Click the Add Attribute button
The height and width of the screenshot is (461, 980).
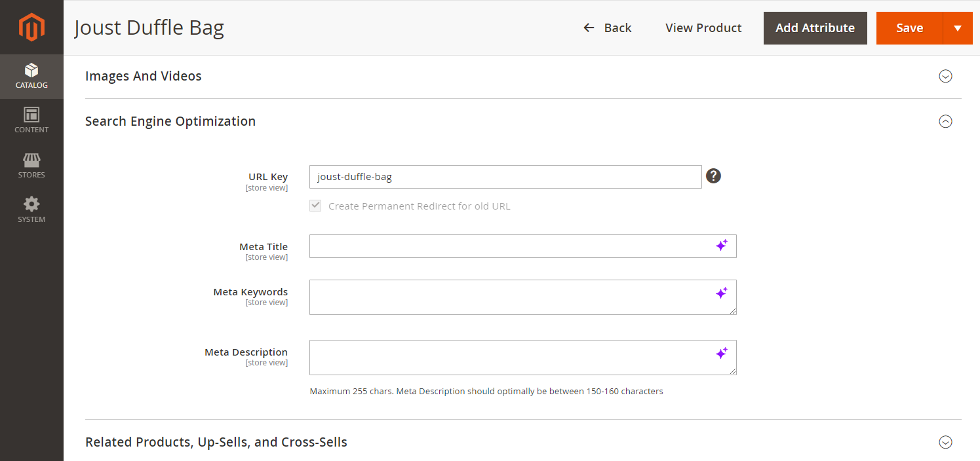(815, 28)
